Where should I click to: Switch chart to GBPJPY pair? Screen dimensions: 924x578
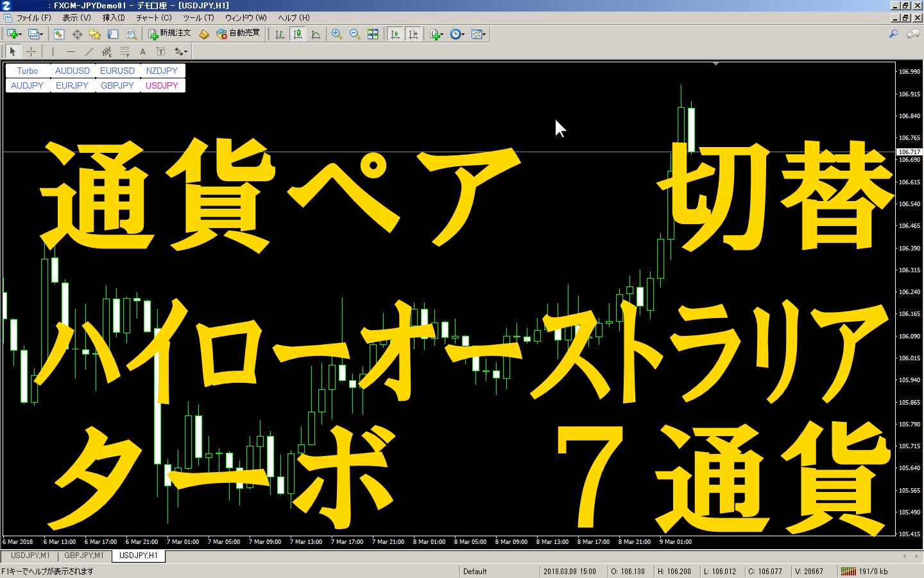tap(117, 85)
